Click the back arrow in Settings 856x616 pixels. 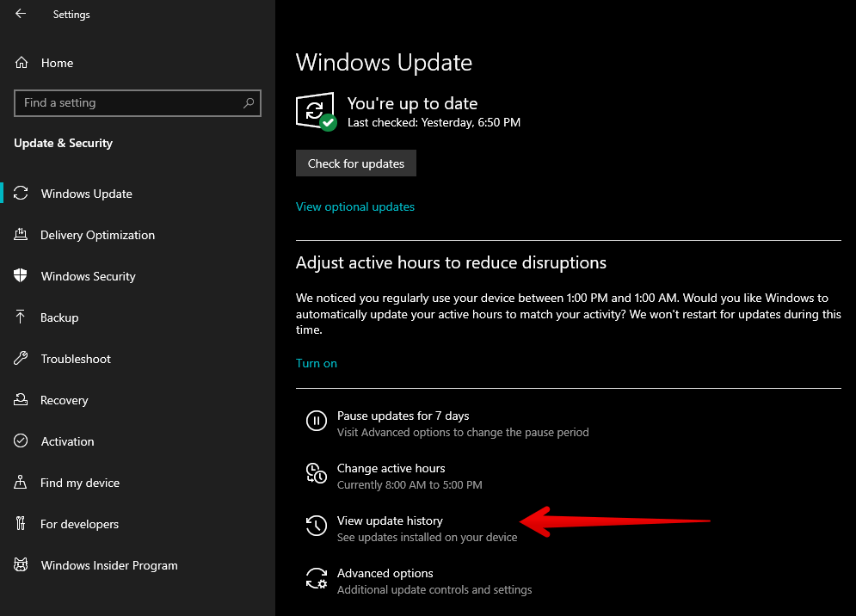(x=21, y=14)
